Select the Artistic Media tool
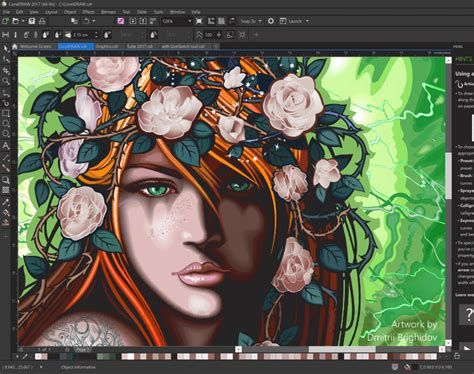 (6, 103)
